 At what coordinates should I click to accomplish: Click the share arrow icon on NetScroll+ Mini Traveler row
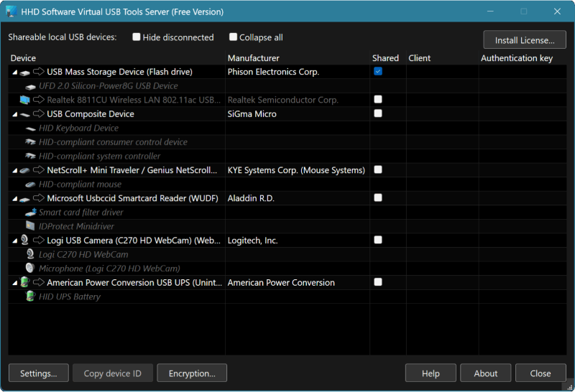pos(39,170)
